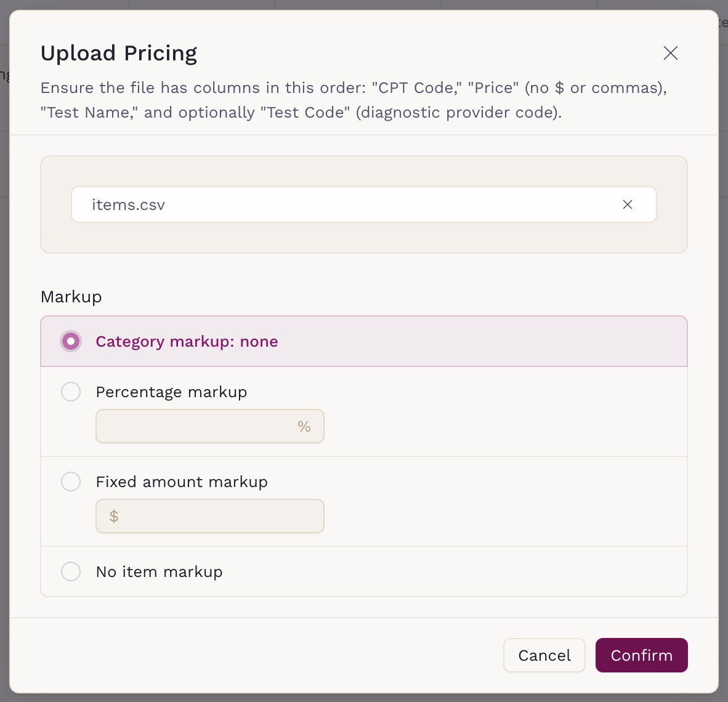This screenshot has width=728, height=702.
Task: Click the "Upload Pricing" dialog title
Action: (x=119, y=53)
